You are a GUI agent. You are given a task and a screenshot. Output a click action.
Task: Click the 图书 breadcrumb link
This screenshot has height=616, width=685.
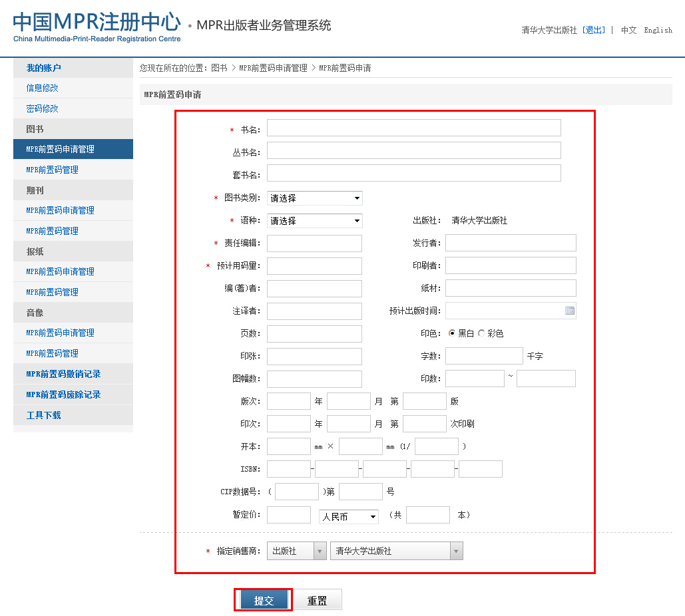pyautogui.click(x=219, y=68)
